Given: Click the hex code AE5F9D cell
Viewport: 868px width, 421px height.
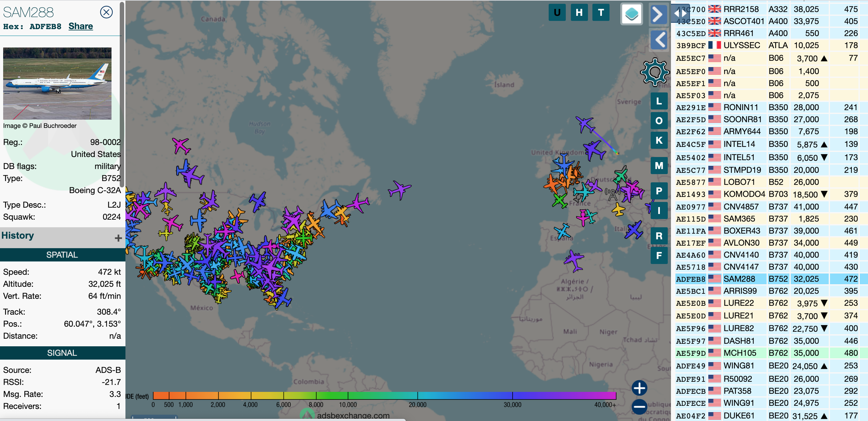Looking at the screenshot, I should [x=690, y=353].
